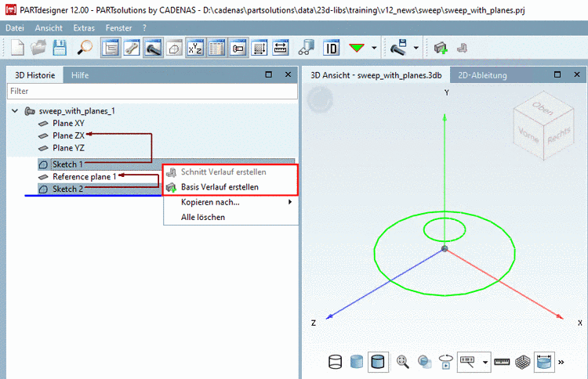This screenshot has height=379, width=588.
Task: Maximize the 3D Historie panel
Action: click(268, 74)
